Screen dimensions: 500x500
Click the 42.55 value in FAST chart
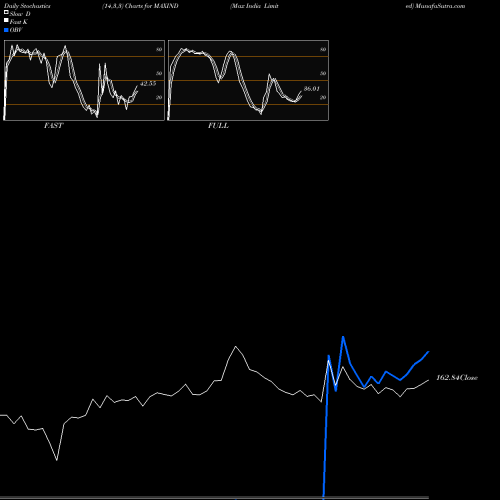coord(148,84)
